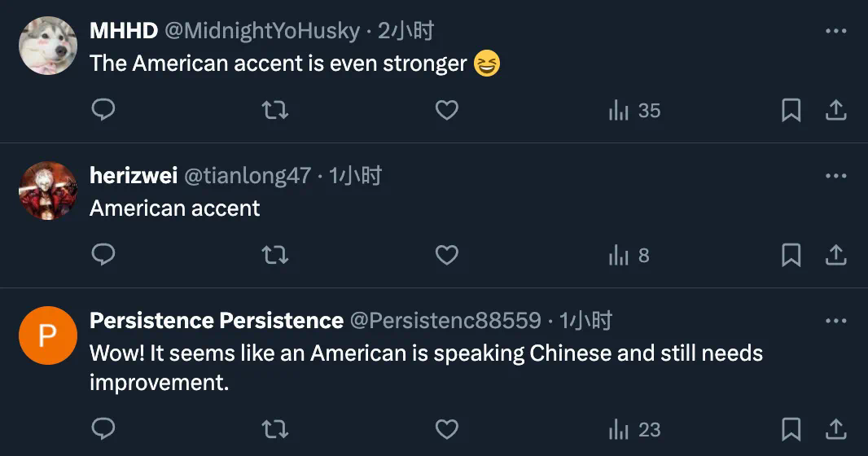Screen dimensions: 868x456
Task: Open the @MidnightYoHusky profile handle
Action: click(x=262, y=31)
